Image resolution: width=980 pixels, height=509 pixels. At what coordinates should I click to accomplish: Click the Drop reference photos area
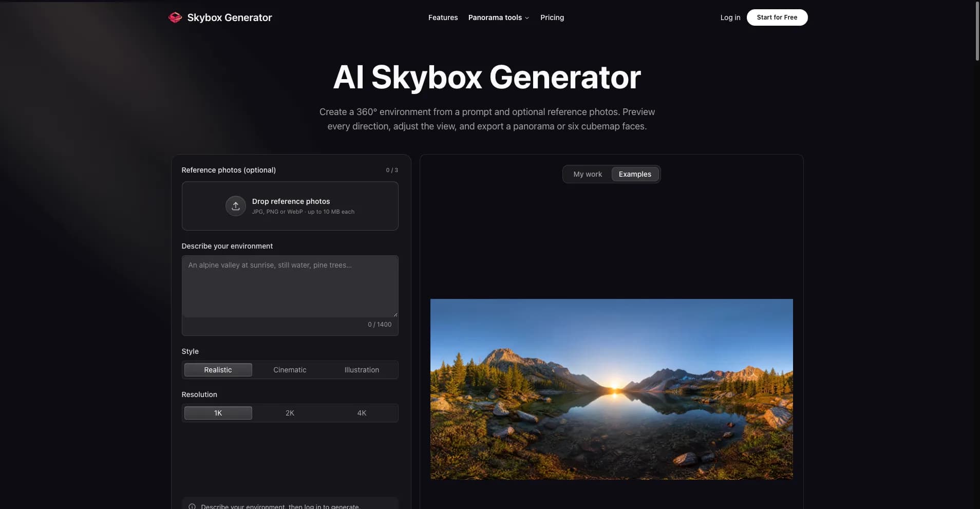(x=290, y=206)
